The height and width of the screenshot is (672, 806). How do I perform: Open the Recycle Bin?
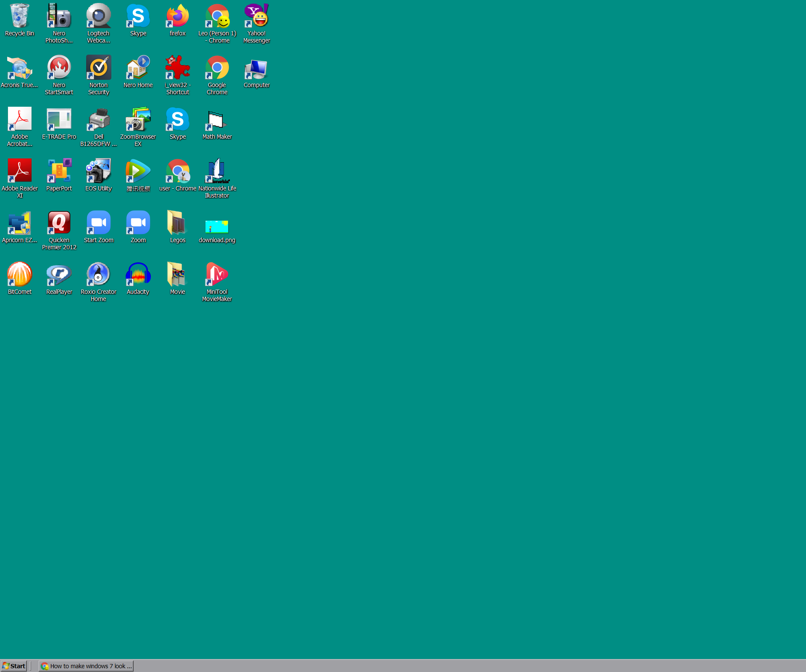point(19,17)
